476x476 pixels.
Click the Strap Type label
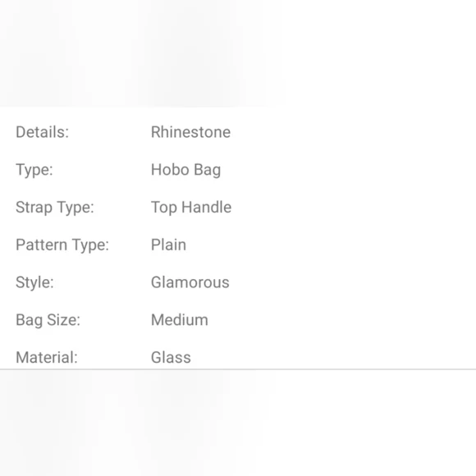(x=55, y=208)
